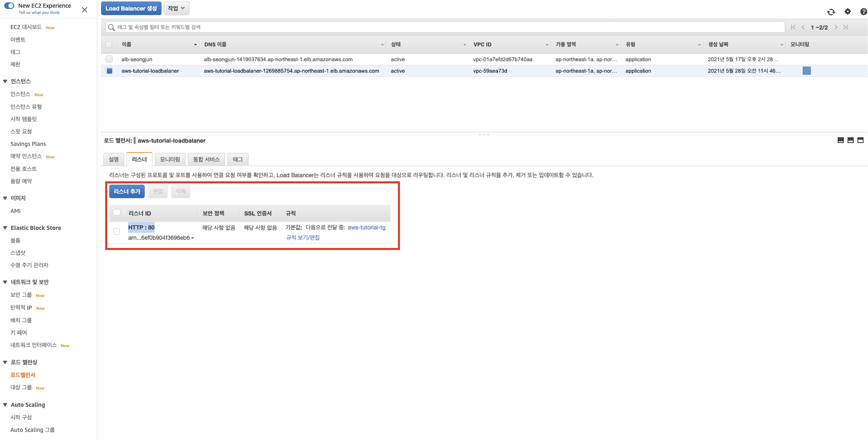The image size is (868, 440).
Task: Click the refresh icon at top right
Action: [x=831, y=12]
